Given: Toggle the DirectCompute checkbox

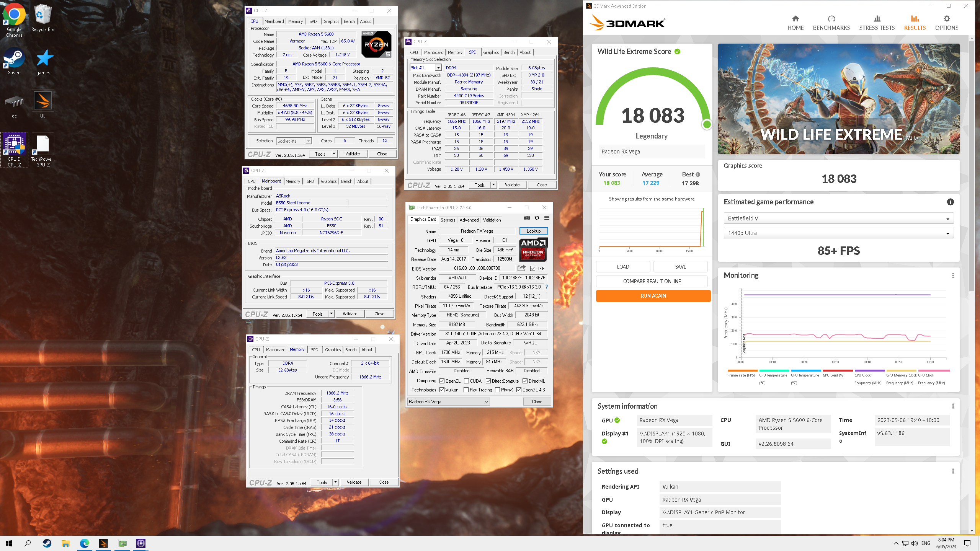Looking at the screenshot, I should pyautogui.click(x=488, y=381).
